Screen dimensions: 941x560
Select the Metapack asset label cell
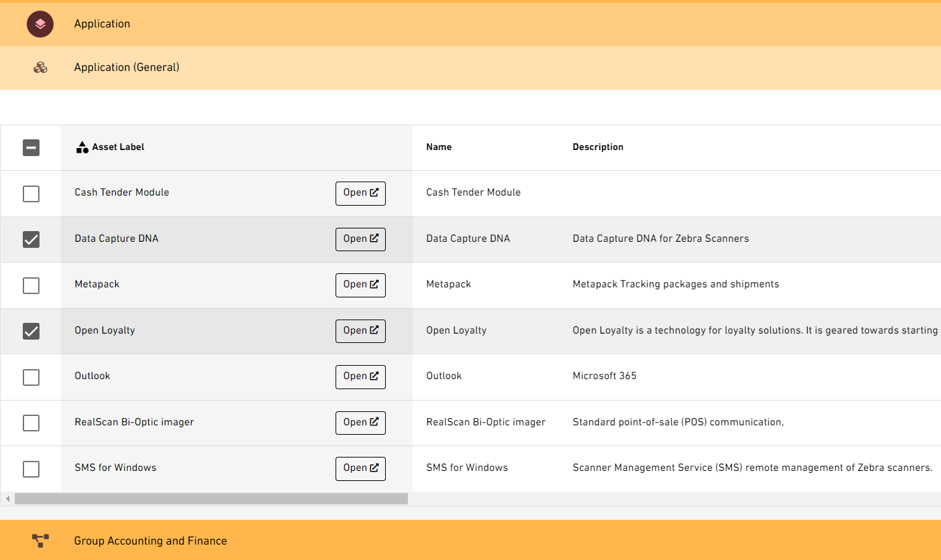(x=97, y=284)
